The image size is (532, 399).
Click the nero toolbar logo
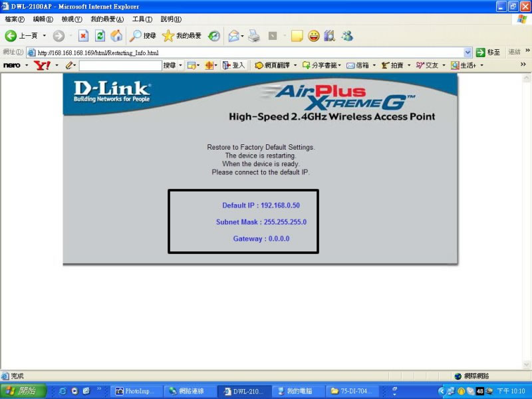point(12,65)
